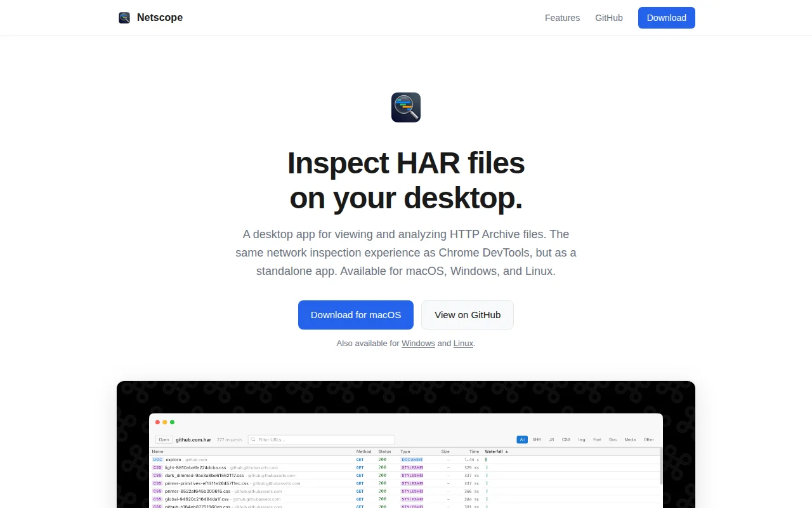
Task: Select the JS filter tab in screenshot
Action: point(551,439)
